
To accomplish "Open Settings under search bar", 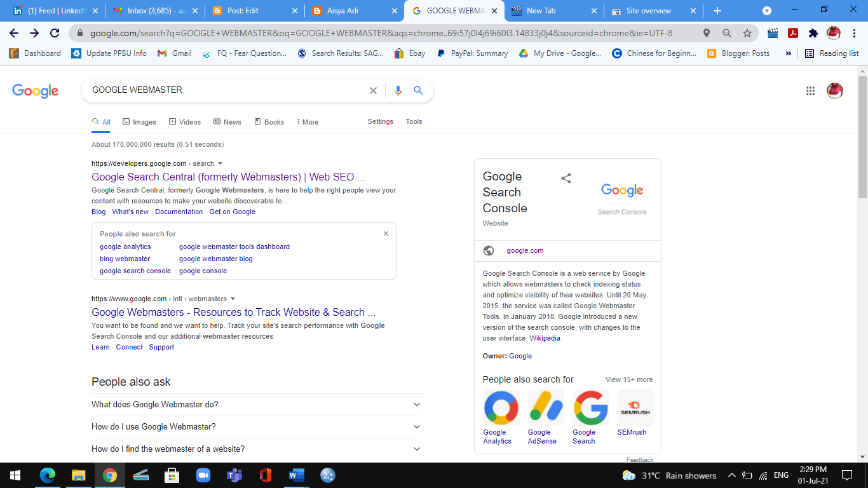I will click(381, 122).
